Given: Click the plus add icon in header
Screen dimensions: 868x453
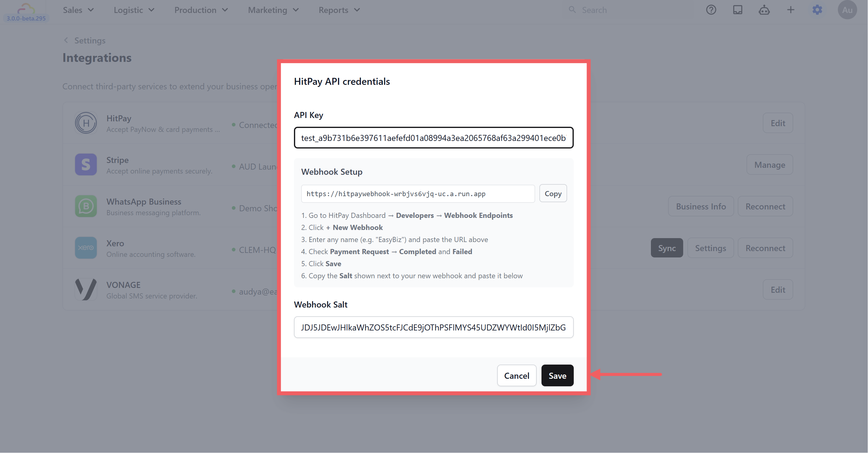Looking at the screenshot, I should pyautogui.click(x=791, y=10).
